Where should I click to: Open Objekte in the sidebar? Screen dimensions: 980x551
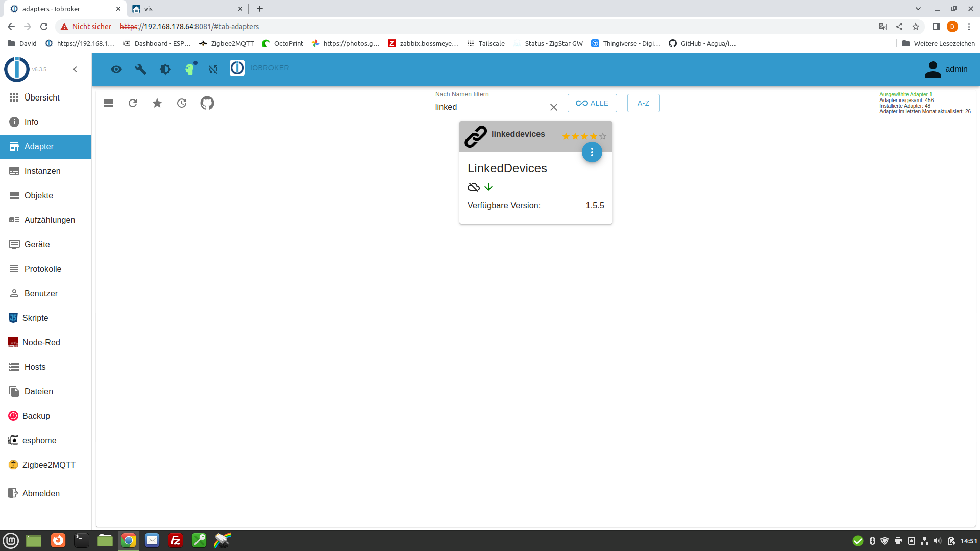point(46,195)
